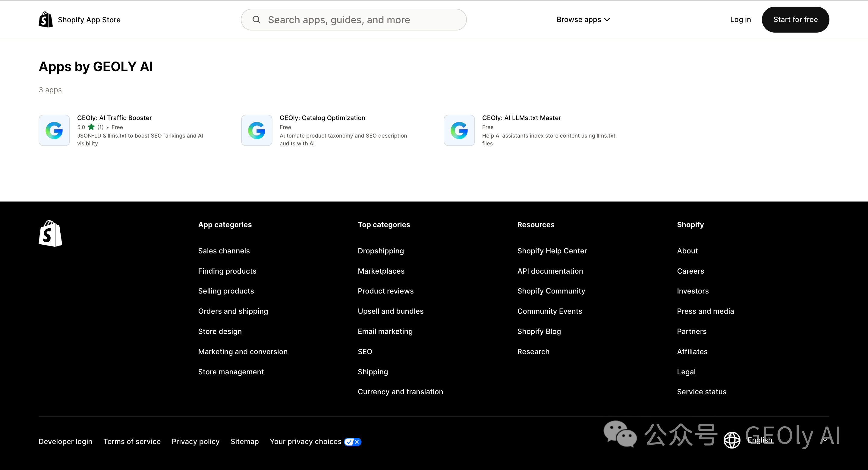Screen dimensions: 868x470
Task: Click the 'Apps by GEOLY AI' heading
Action: [96, 67]
